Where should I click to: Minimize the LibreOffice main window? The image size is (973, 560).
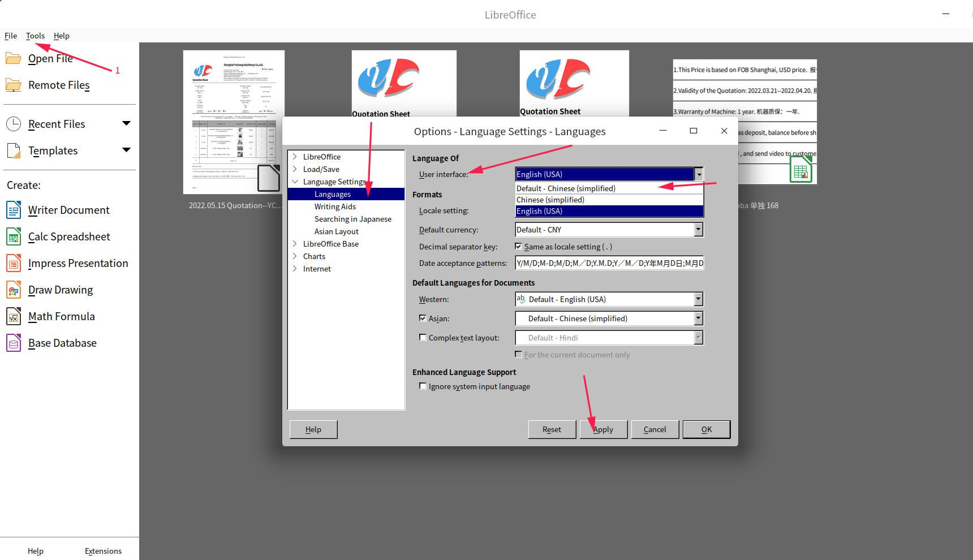point(946,14)
